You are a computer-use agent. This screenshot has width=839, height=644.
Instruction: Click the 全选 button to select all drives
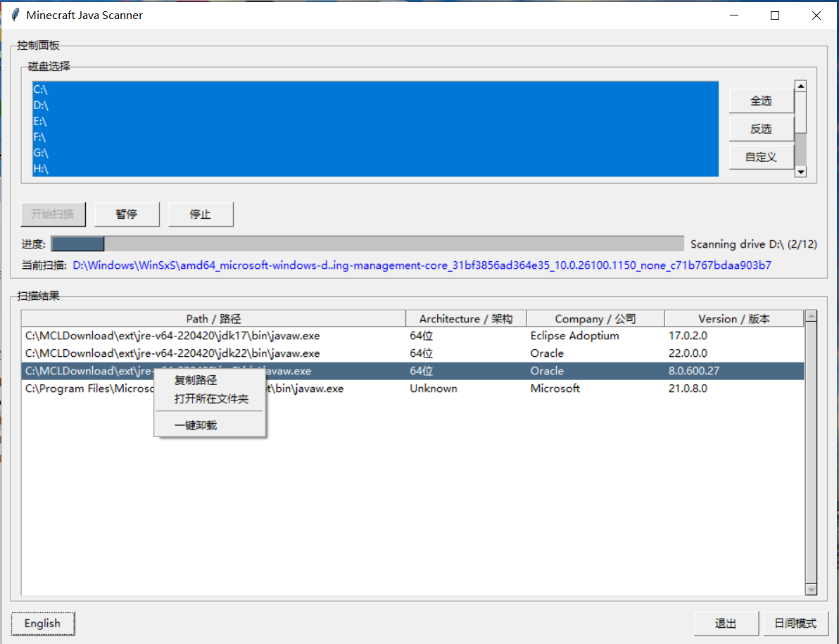coord(761,101)
